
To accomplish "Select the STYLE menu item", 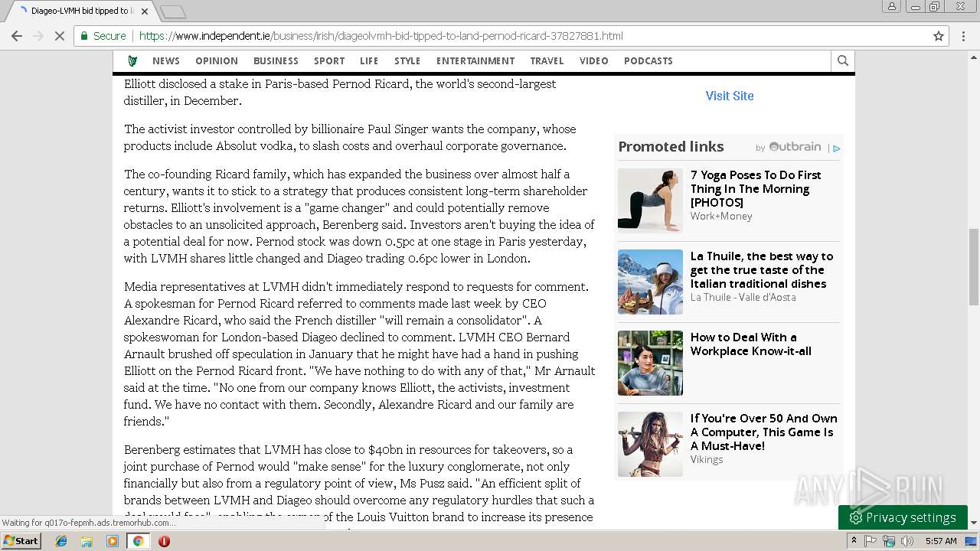I will pyautogui.click(x=407, y=61).
